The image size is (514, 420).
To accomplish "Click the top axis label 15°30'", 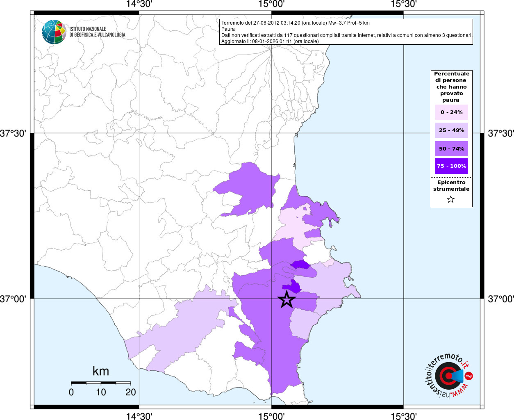I will [404, 4].
